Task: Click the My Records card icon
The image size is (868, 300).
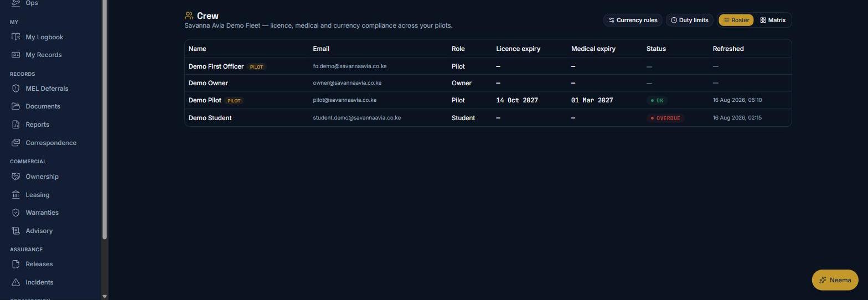Action: coord(15,55)
